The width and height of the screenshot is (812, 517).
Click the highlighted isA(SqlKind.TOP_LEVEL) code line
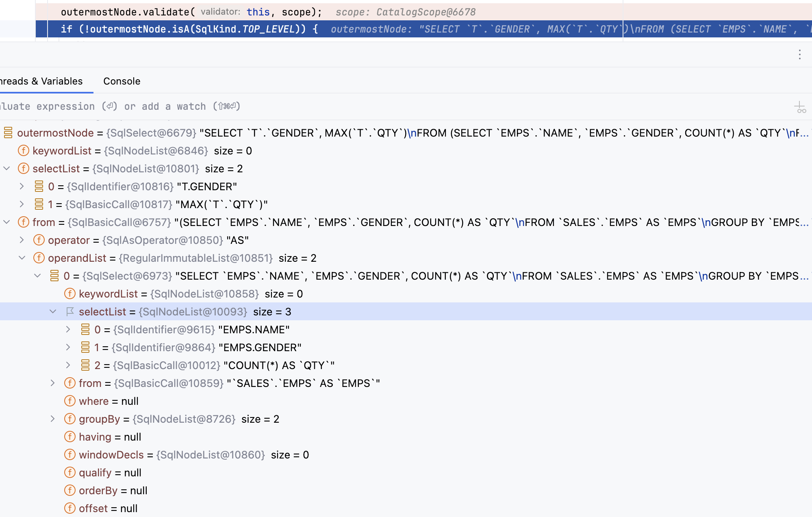pyautogui.click(x=189, y=29)
